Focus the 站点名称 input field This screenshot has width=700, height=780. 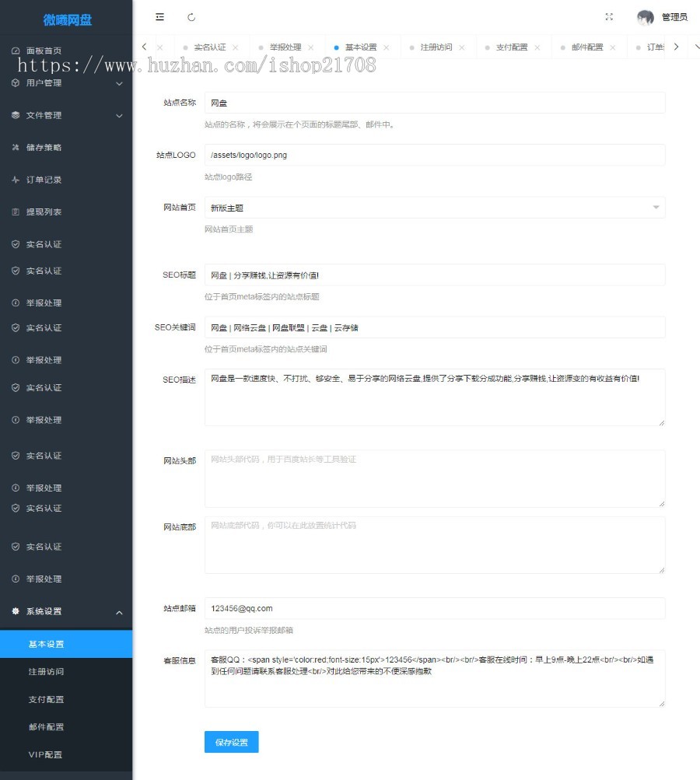(434, 103)
